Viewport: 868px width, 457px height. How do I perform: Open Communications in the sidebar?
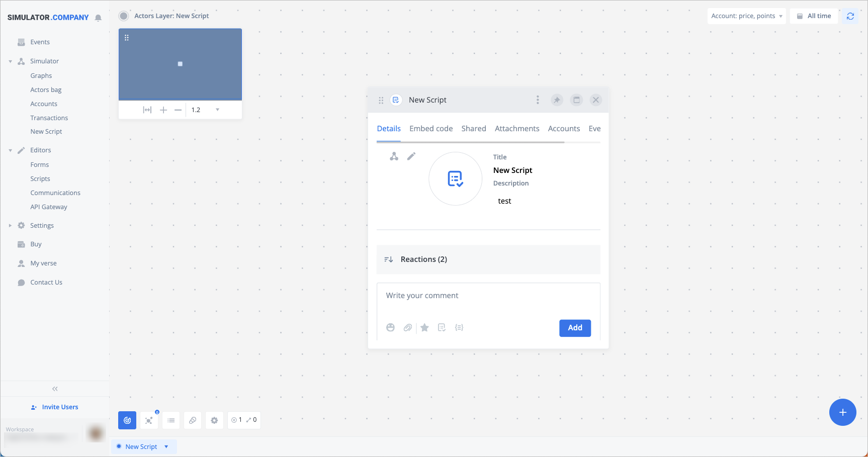click(55, 193)
